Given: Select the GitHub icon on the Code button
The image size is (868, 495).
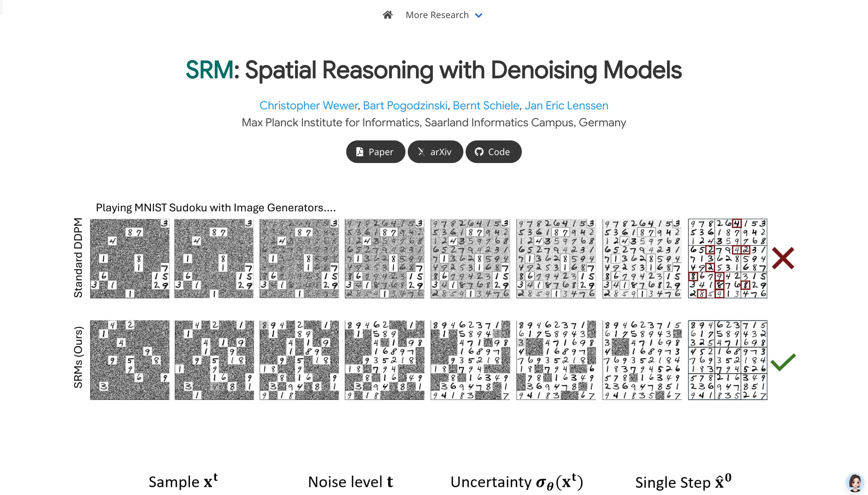Looking at the screenshot, I should pyautogui.click(x=479, y=152).
